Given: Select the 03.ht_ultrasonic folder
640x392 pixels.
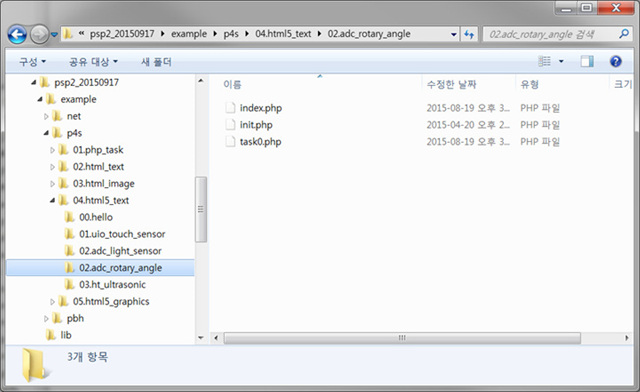Looking at the screenshot, I should tap(112, 285).
